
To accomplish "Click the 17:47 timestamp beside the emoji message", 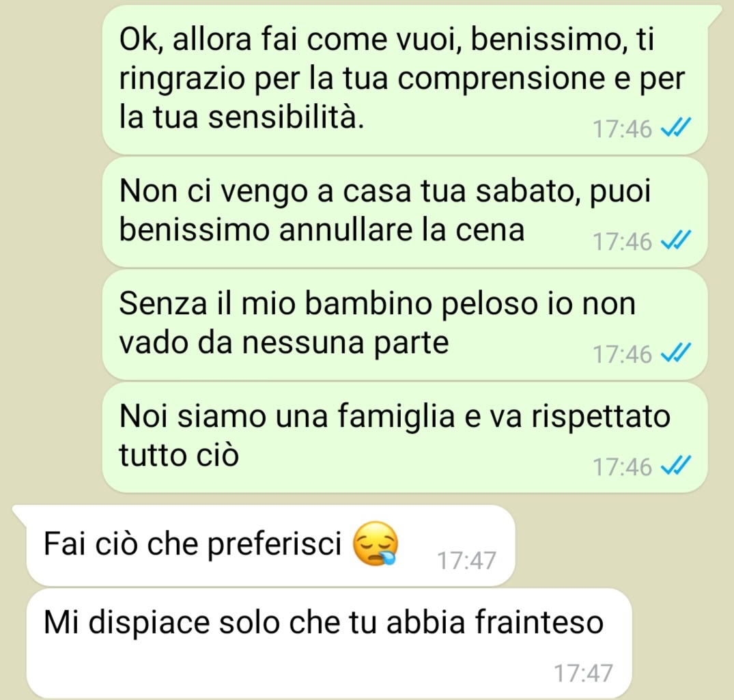I will (466, 561).
